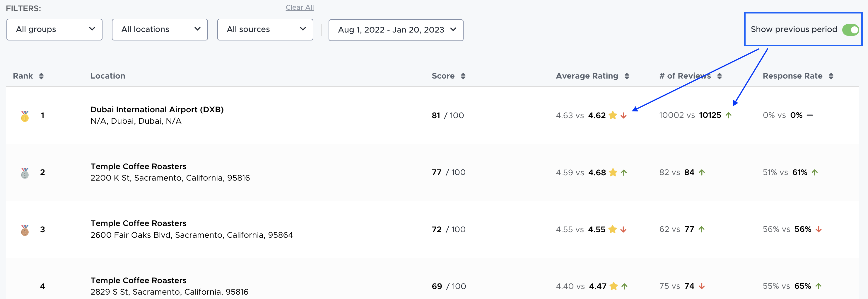Viewport: 868px width, 299px height.
Task: Click the score 69 / 100
Action: click(x=449, y=286)
